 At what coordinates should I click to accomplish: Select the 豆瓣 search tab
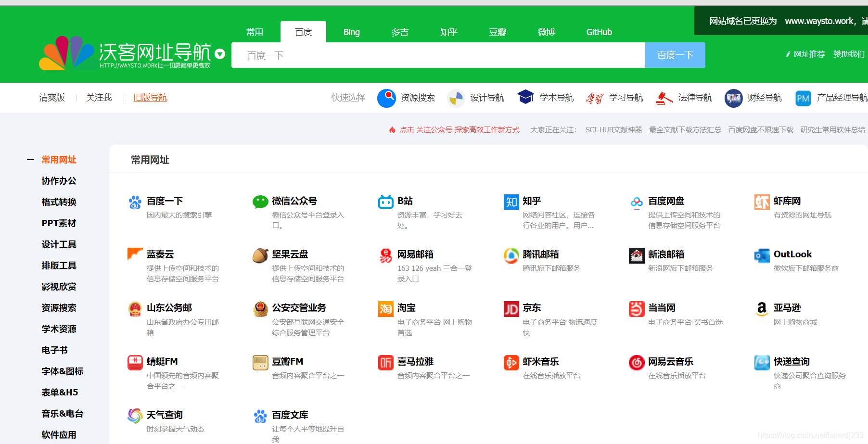(x=498, y=32)
